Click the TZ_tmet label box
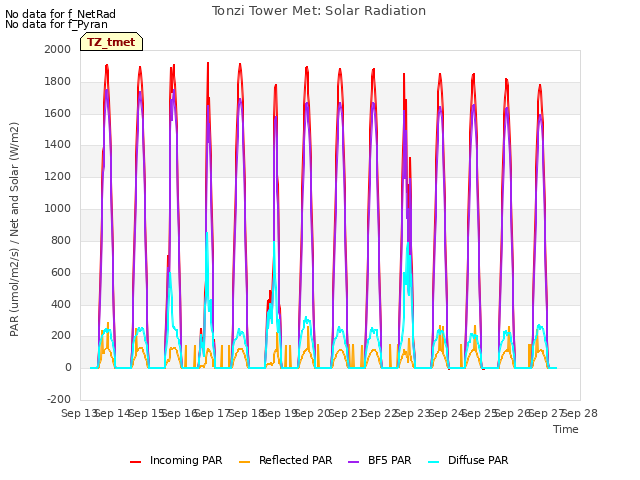Image resolution: width=640 pixels, height=480 pixels. (x=111, y=42)
